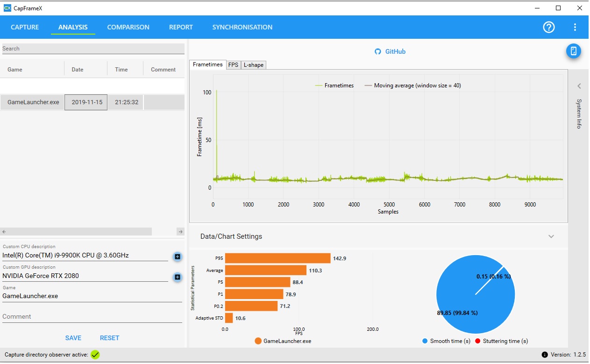Image resolution: width=590 pixels, height=364 pixels.
Task: Click the 21:25:32 time cell
Action: click(x=126, y=102)
